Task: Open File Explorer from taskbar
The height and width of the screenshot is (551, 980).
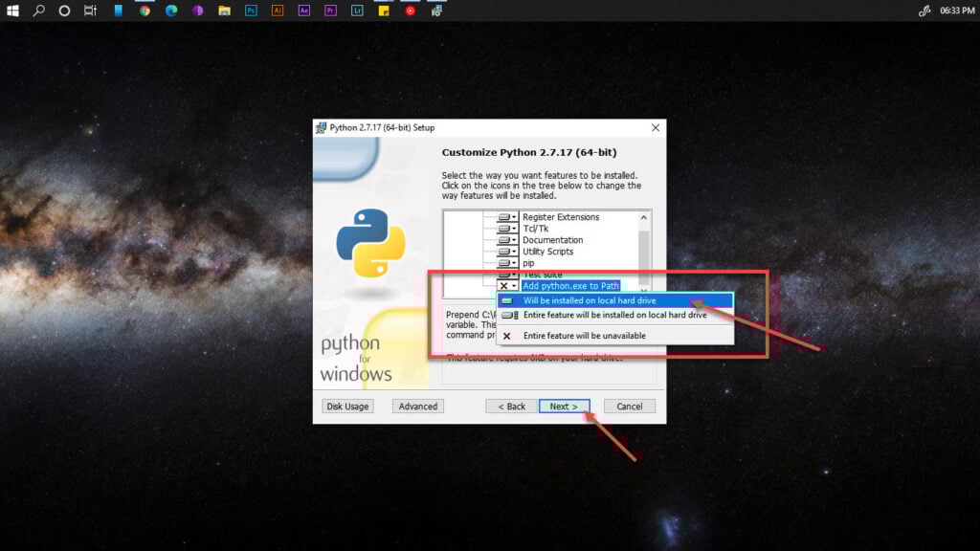Action: [224, 11]
